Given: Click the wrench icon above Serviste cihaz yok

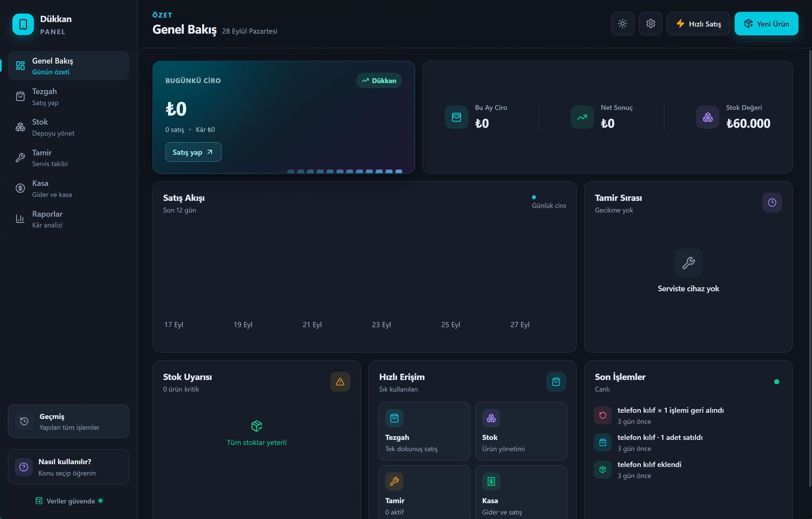Looking at the screenshot, I should point(688,263).
